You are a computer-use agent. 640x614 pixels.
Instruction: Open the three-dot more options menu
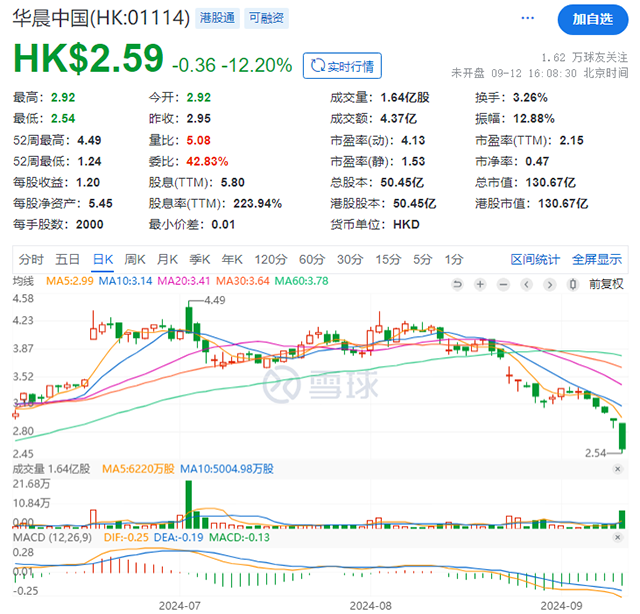point(527,18)
